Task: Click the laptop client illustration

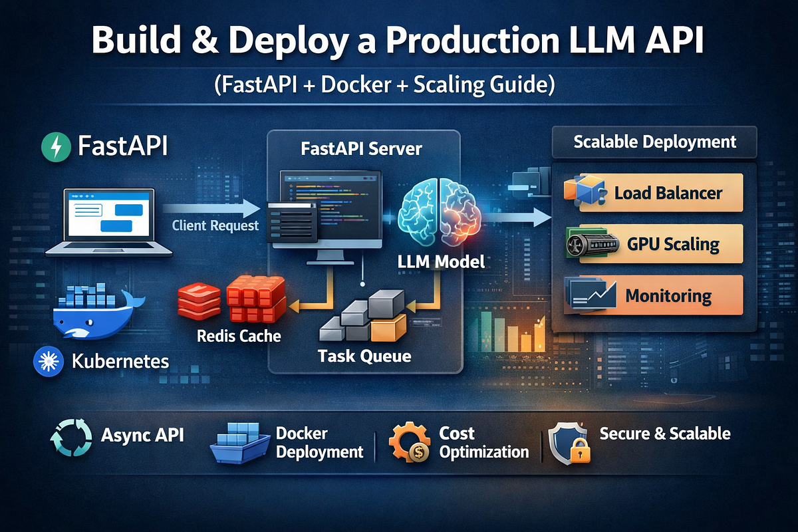Action: pos(109,223)
